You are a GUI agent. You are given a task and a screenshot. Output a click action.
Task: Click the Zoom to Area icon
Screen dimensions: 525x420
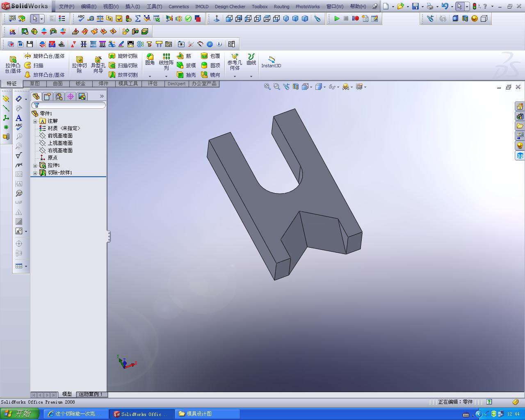tap(277, 87)
